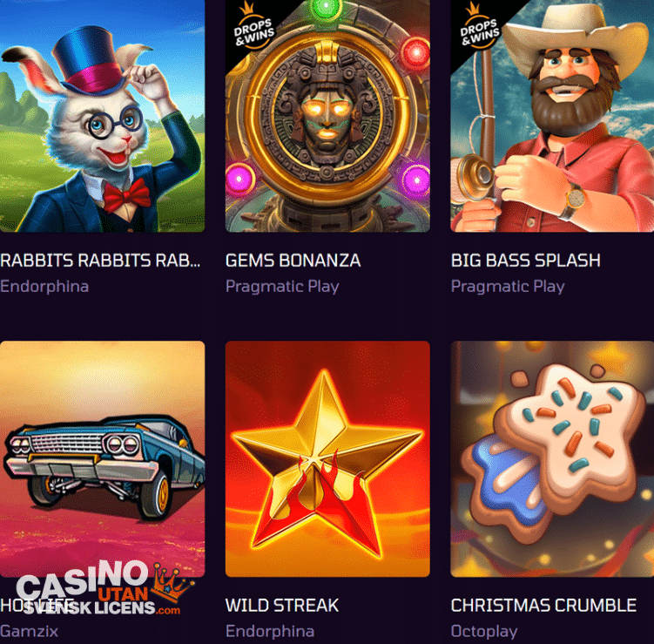654x644 pixels.
Task: Click the Octoplay provider name
Action: (484, 632)
